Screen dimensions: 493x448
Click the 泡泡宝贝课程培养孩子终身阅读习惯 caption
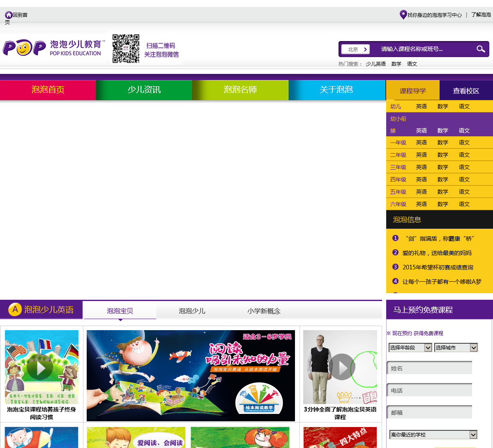click(x=41, y=413)
